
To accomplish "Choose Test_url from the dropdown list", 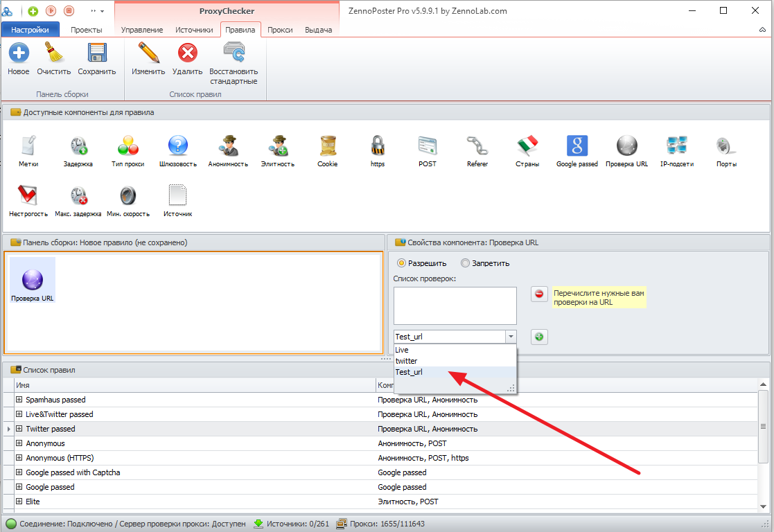I will click(x=455, y=372).
